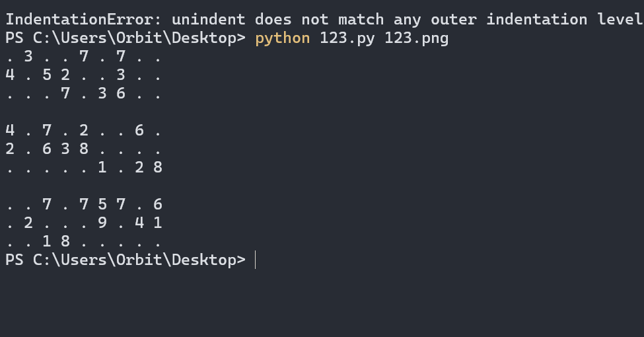Click the digit 5 in the second grid row
Screen dimensions: 644x337
(x=47, y=75)
